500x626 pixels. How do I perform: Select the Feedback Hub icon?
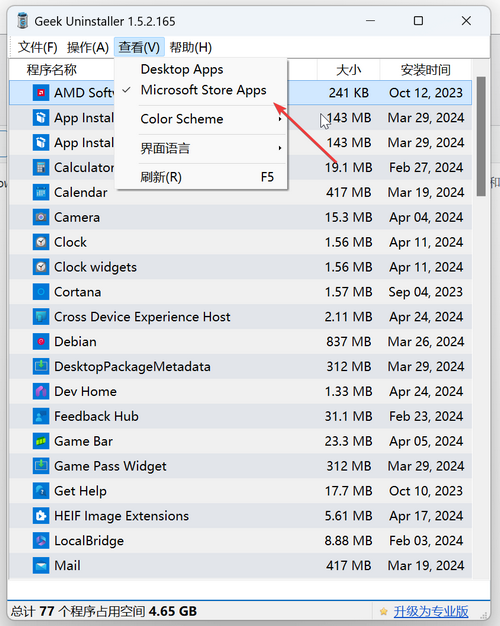(x=41, y=416)
